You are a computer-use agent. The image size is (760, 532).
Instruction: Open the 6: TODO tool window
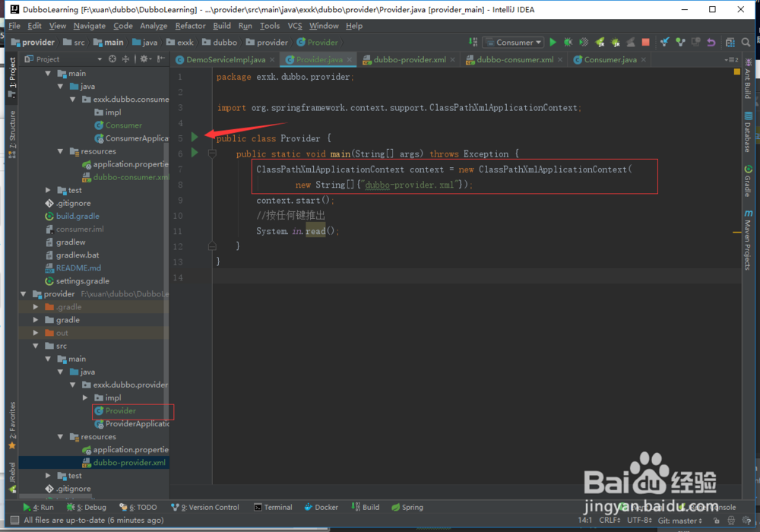click(138, 507)
